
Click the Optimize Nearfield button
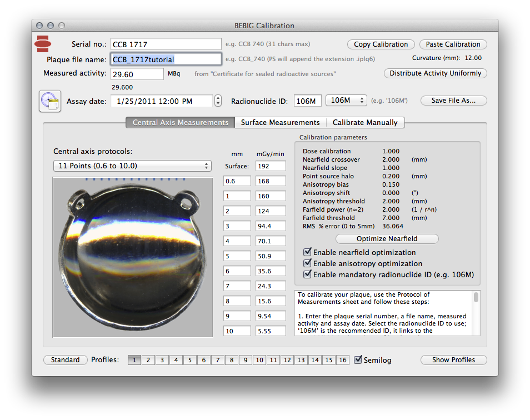point(387,238)
